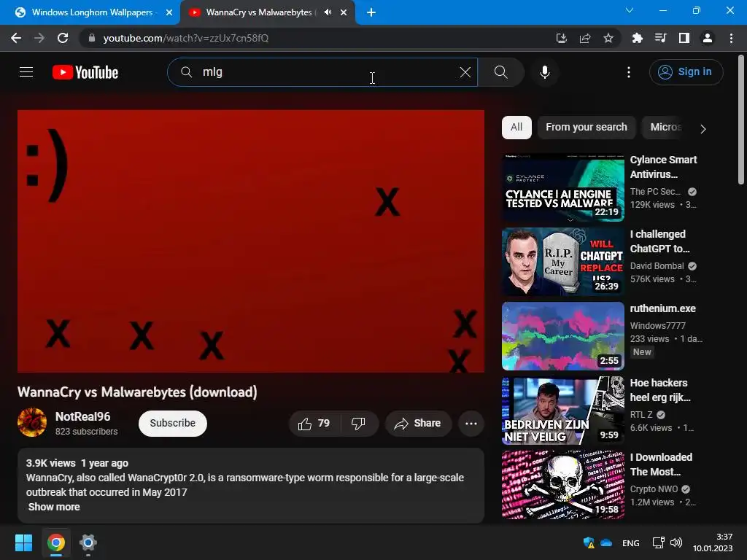
Task: Go back in browser history
Action: pos(16,38)
